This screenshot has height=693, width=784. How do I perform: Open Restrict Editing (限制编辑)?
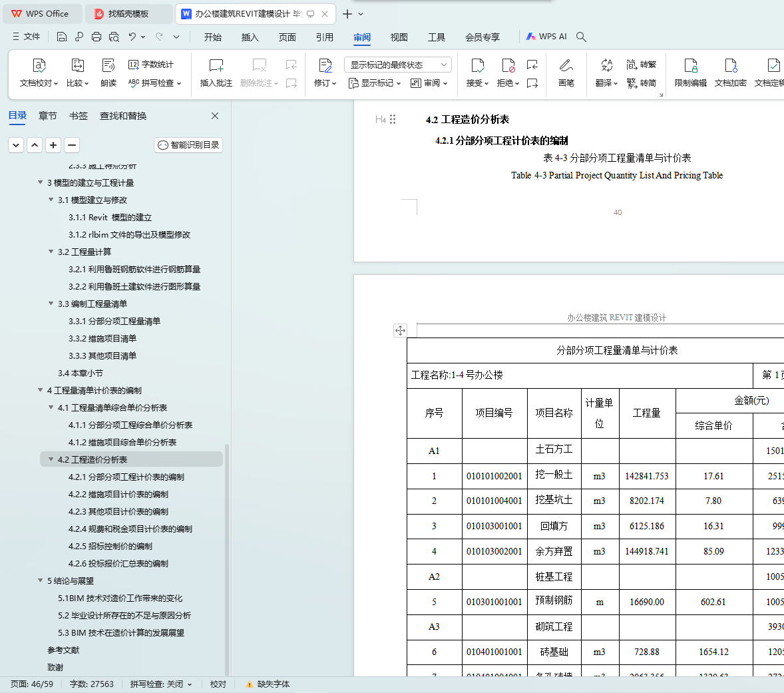point(691,73)
